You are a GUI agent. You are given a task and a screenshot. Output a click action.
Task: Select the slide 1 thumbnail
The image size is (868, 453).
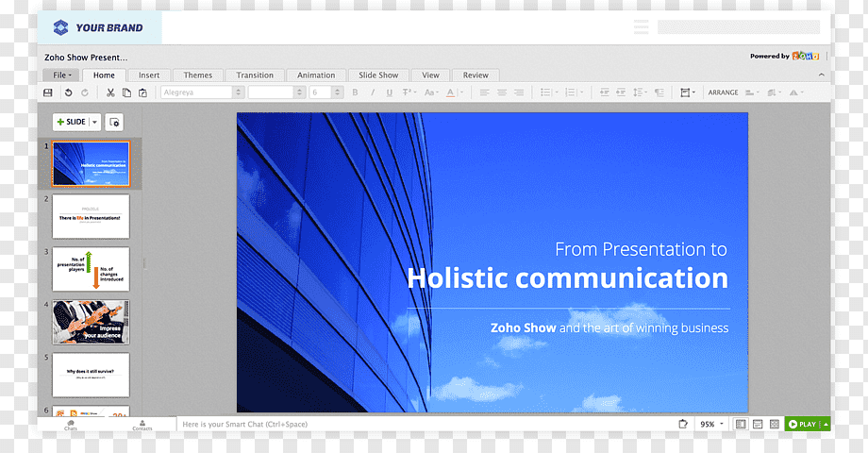[91, 163]
